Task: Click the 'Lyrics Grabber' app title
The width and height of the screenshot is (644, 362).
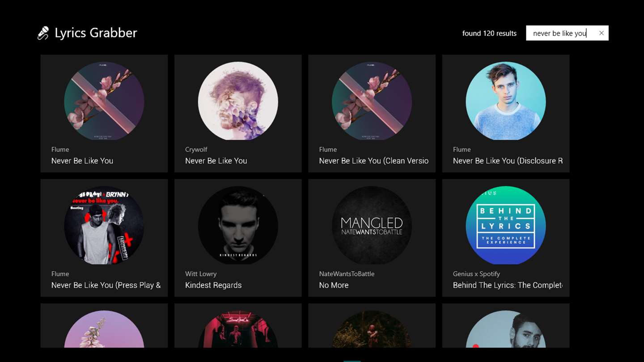Action: (x=96, y=33)
